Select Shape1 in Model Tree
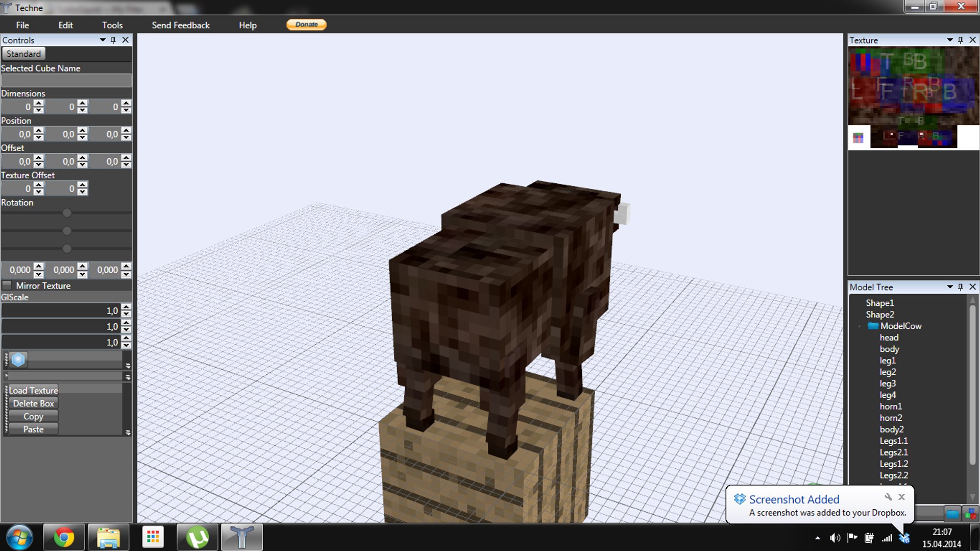 pos(880,303)
